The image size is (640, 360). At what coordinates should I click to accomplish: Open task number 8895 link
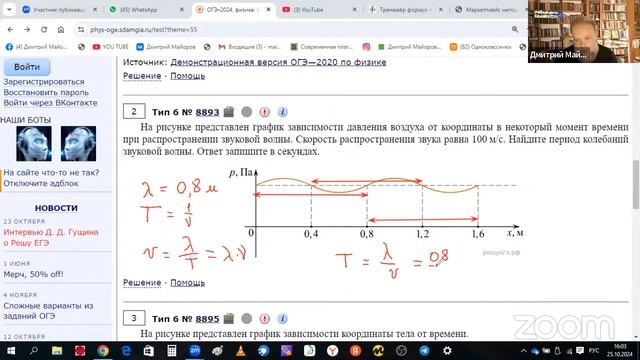pos(207,318)
